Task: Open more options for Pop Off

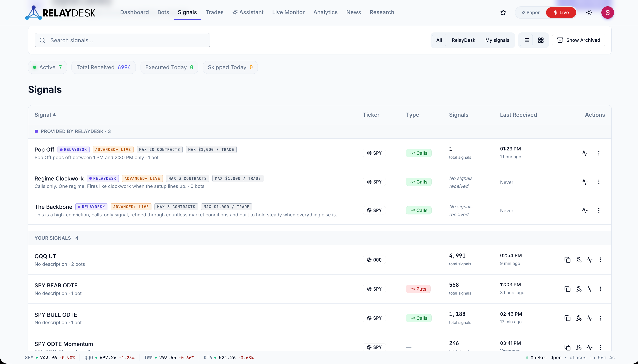Action: [599, 153]
